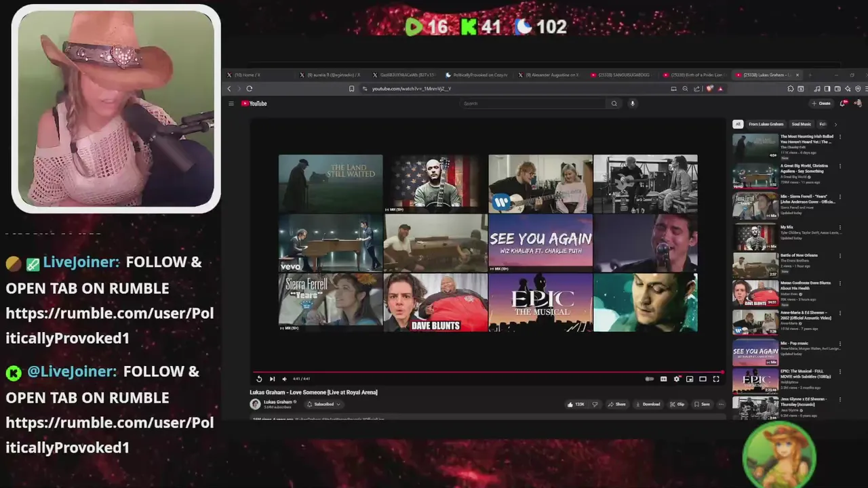Open a new browser tab with plus
The height and width of the screenshot is (488, 868).
(x=810, y=75)
